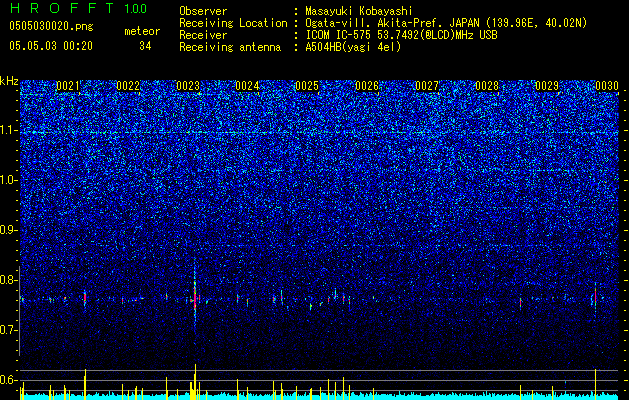Viewport: 629px width, 400px height.
Task: Click the meteor echo below the 0030 marker
Action: [x=595, y=299]
